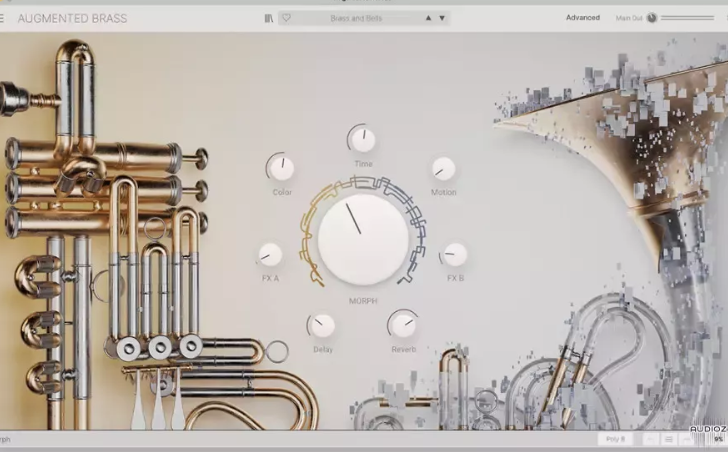
Task: Open the Advanced panel
Action: [583, 18]
